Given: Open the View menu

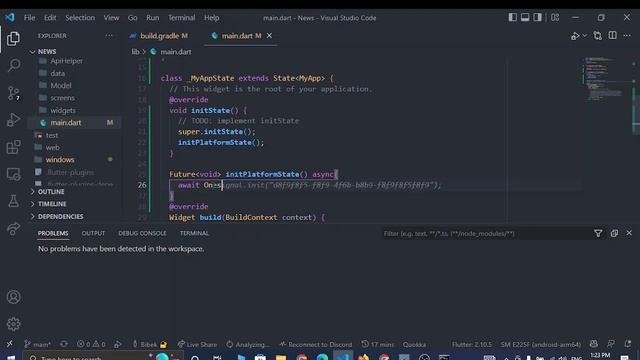Looking at the screenshot, I should (111, 18).
